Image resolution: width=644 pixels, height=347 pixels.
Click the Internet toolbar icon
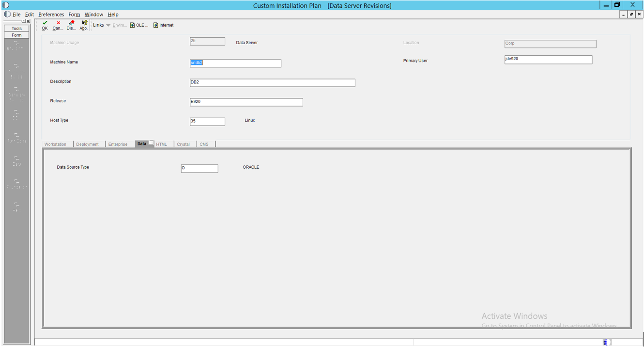pyautogui.click(x=163, y=25)
